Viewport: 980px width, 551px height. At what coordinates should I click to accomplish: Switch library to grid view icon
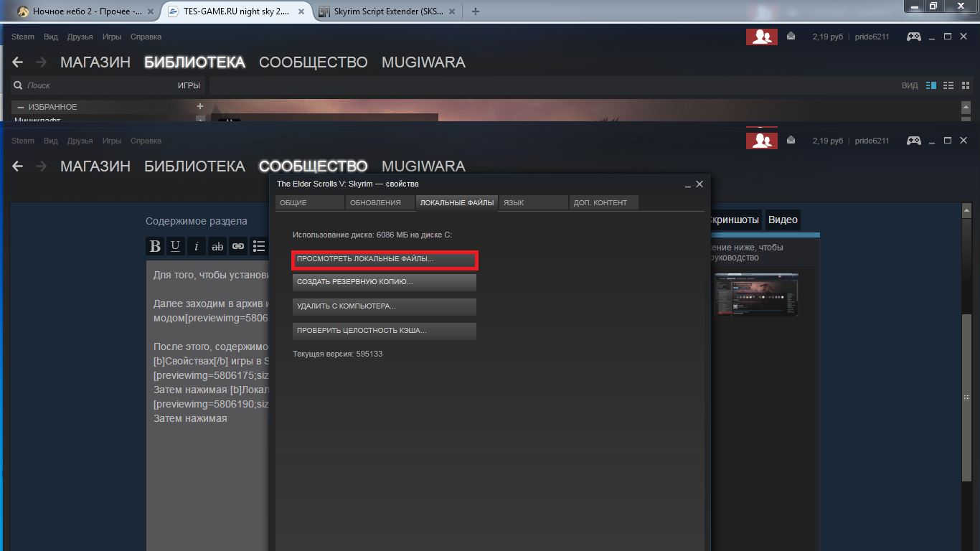coord(965,85)
